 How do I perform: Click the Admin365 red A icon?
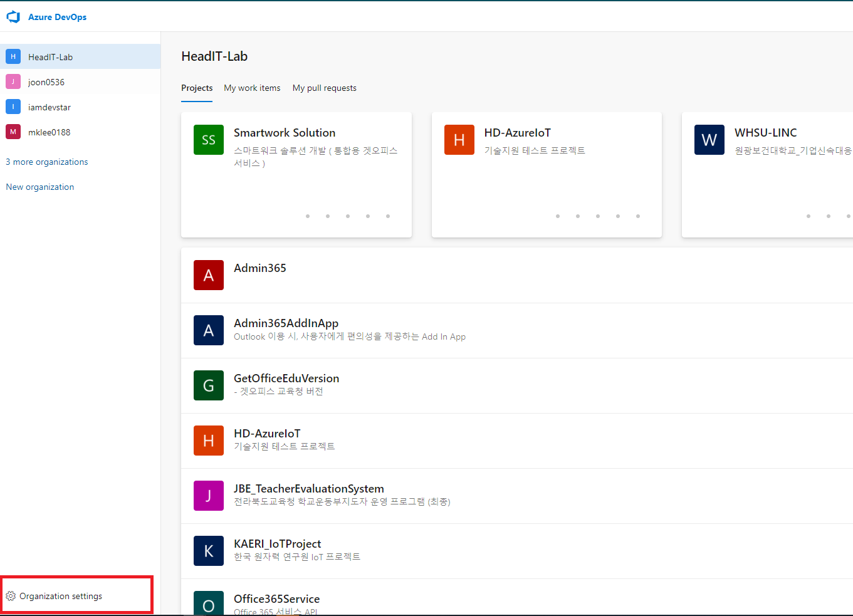[209, 275]
